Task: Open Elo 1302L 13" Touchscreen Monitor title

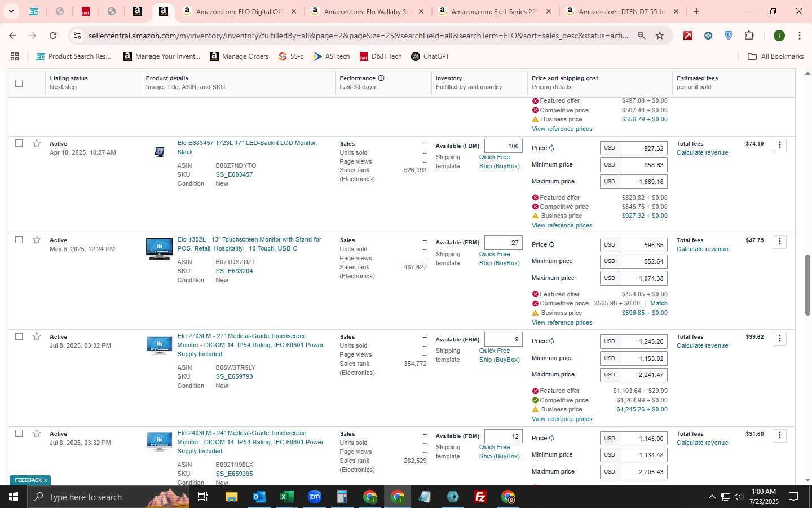Action: coord(249,244)
